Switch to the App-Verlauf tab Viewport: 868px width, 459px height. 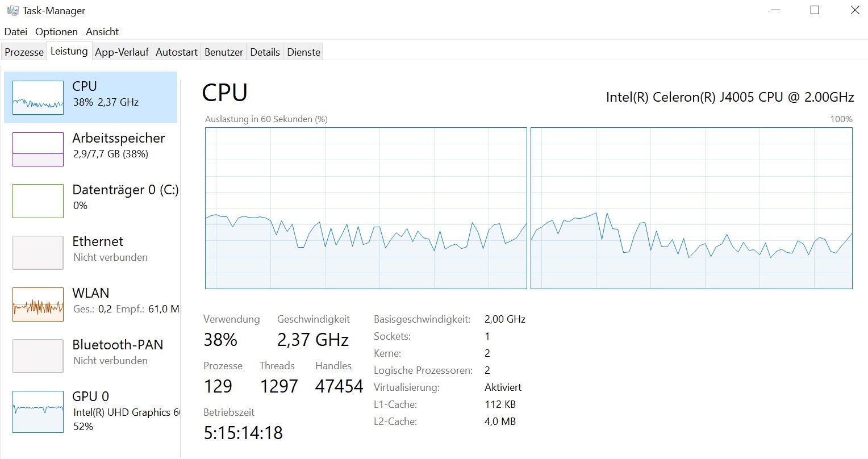pos(122,52)
